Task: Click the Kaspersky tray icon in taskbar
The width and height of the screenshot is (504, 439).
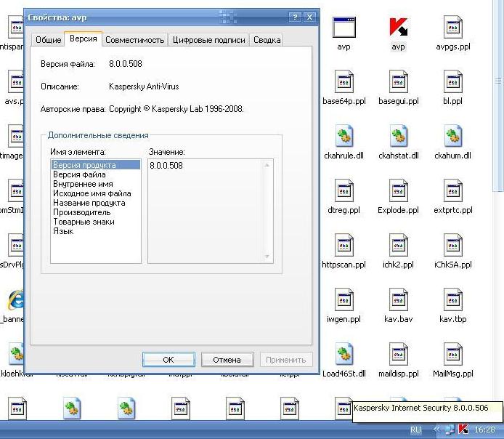Action: [463, 430]
